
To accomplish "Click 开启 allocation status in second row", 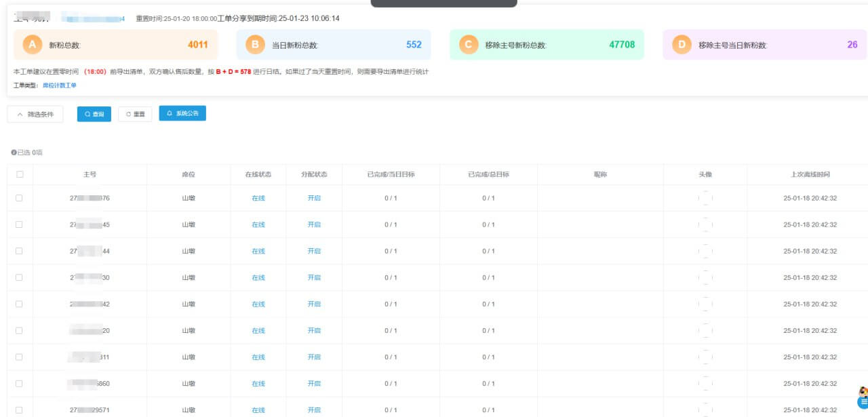I will 314,224.
